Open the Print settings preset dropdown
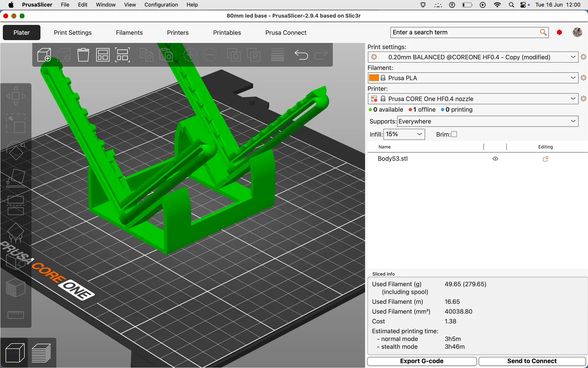The width and height of the screenshot is (588, 368). [473, 57]
